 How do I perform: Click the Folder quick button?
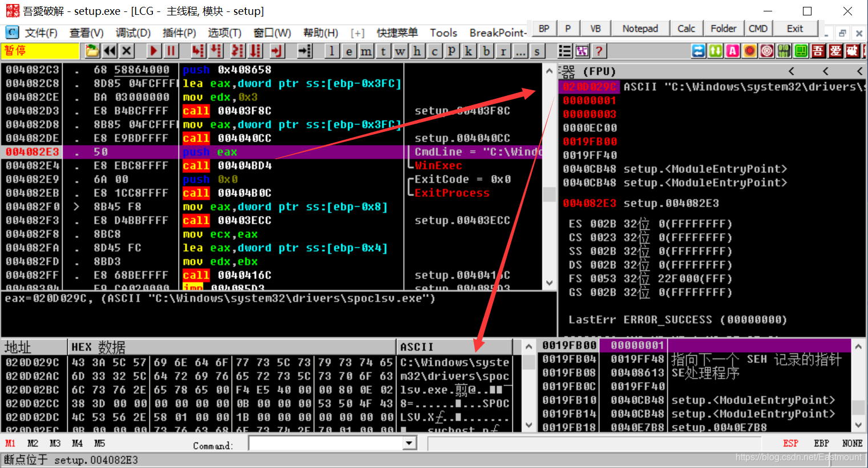coord(724,29)
